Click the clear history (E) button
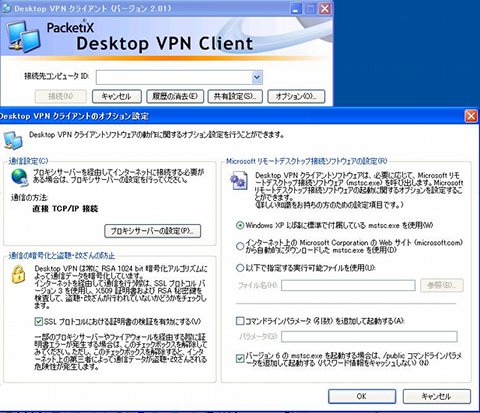The width and height of the screenshot is (480, 413). coord(175,96)
